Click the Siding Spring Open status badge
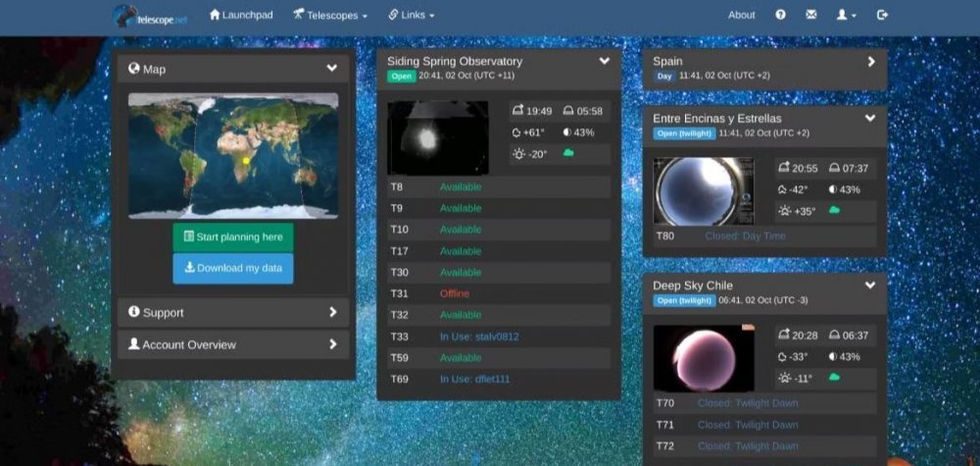 point(401,77)
